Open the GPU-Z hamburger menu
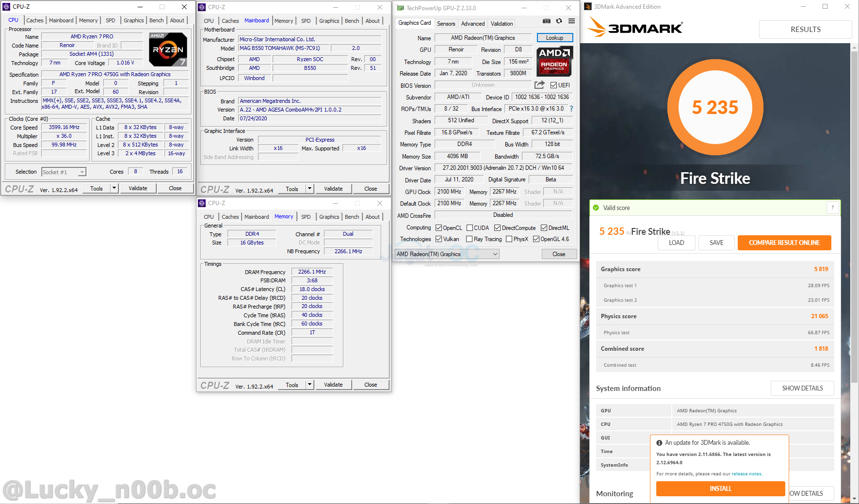 (572, 21)
